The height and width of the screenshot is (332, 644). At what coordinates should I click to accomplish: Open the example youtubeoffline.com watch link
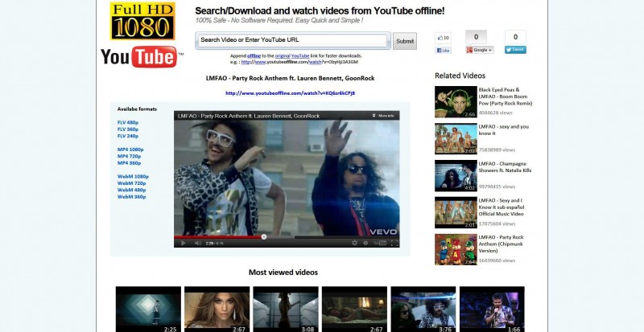299,62
